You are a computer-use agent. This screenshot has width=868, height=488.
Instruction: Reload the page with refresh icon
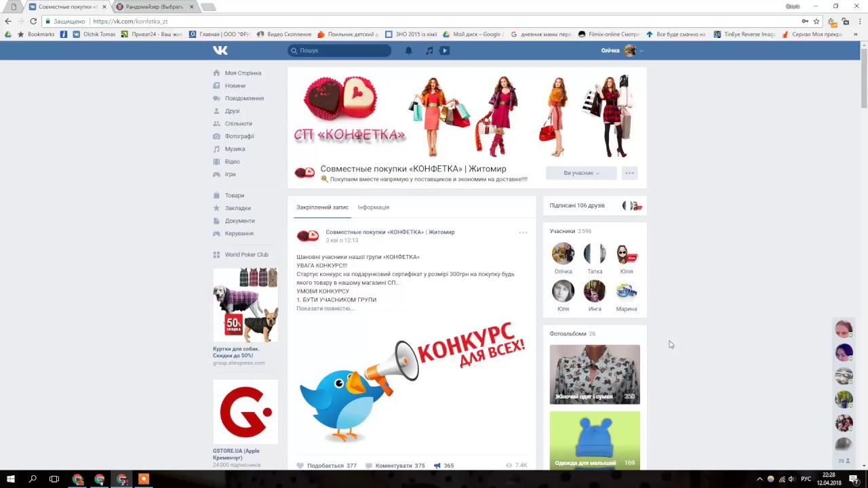point(33,21)
